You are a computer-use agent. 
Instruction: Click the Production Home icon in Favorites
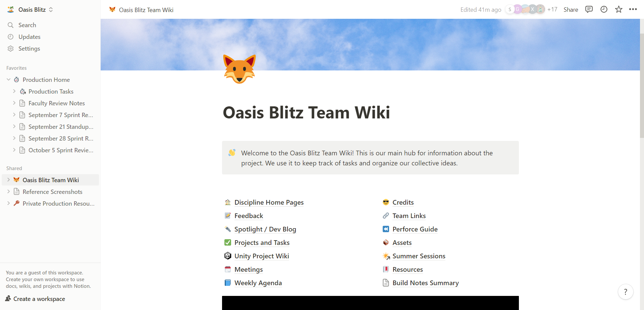coord(16,80)
